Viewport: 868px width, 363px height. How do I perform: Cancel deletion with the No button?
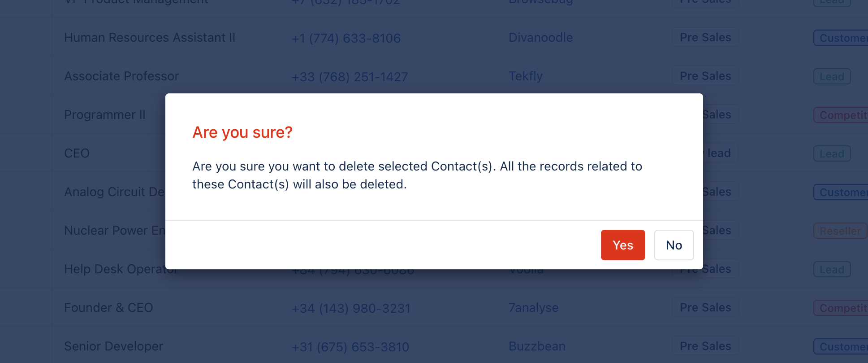pos(674,245)
